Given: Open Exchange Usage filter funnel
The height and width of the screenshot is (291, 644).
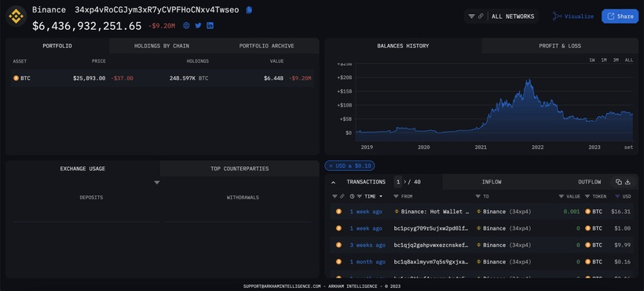Looking at the screenshot, I should tap(156, 183).
